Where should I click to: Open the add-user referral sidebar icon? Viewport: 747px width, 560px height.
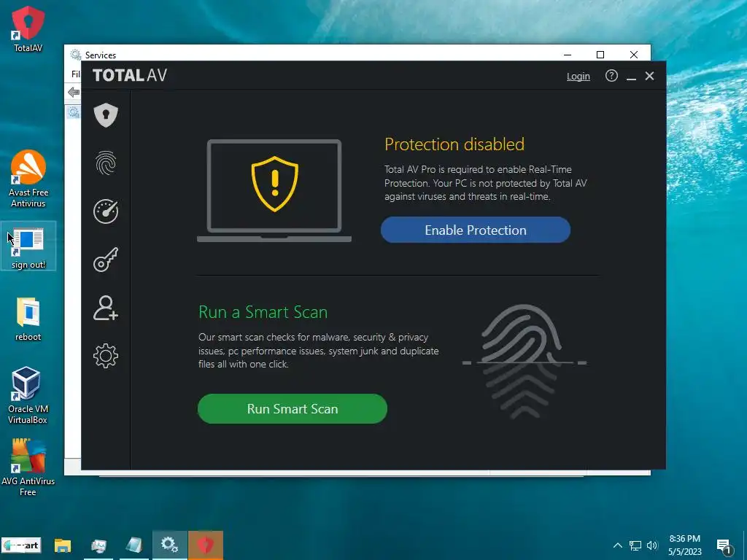click(106, 308)
